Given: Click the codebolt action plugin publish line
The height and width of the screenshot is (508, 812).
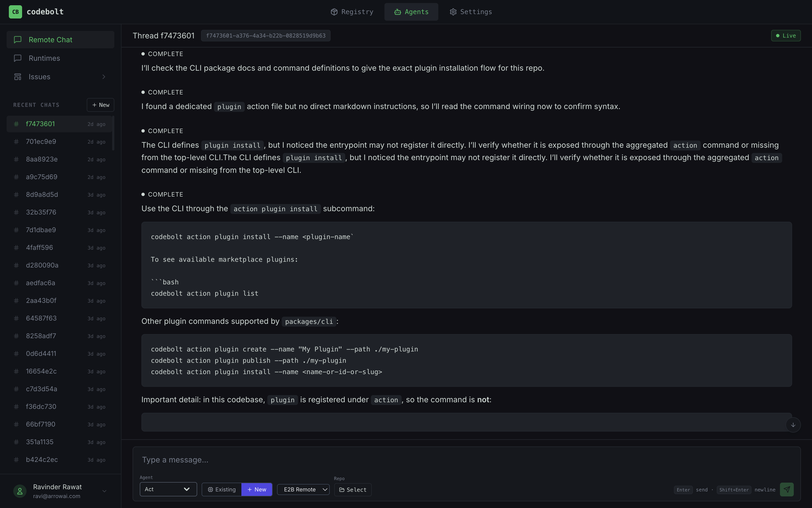Looking at the screenshot, I should click(x=248, y=361).
